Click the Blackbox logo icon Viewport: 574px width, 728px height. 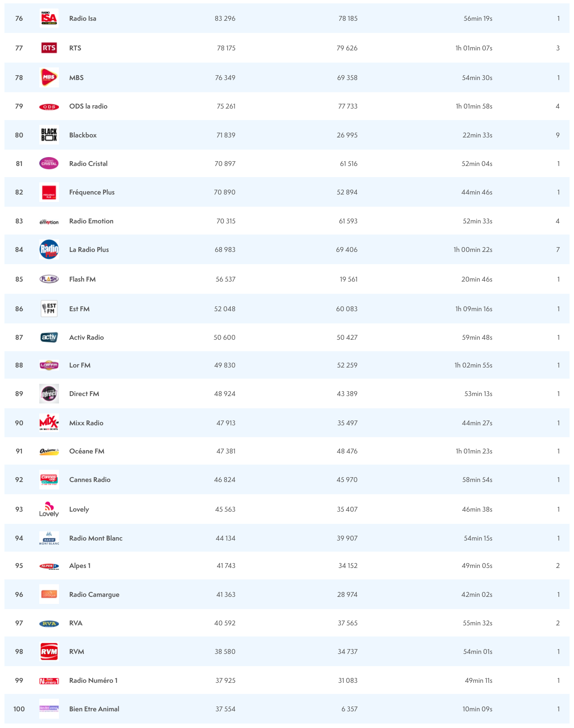point(49,135)
